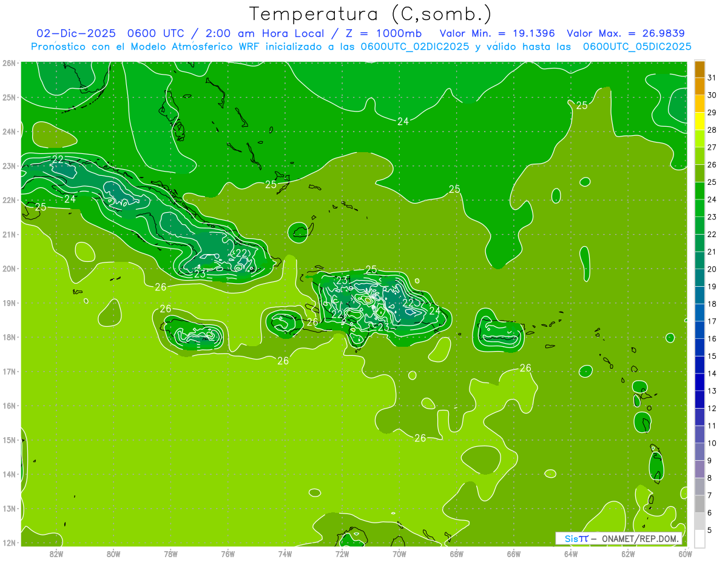Click the 21N latitude axis label
The height and width of the screenshot is (562, 728).
(9, 234)
